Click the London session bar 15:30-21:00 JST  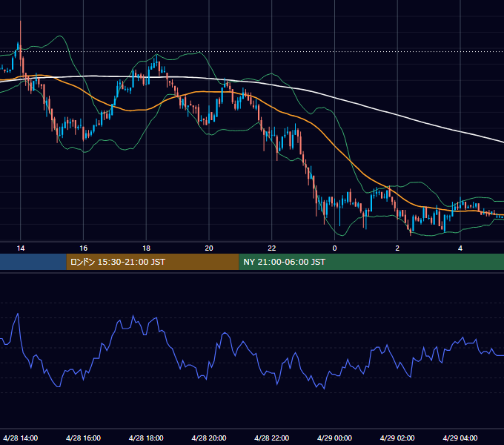(153, 262)
